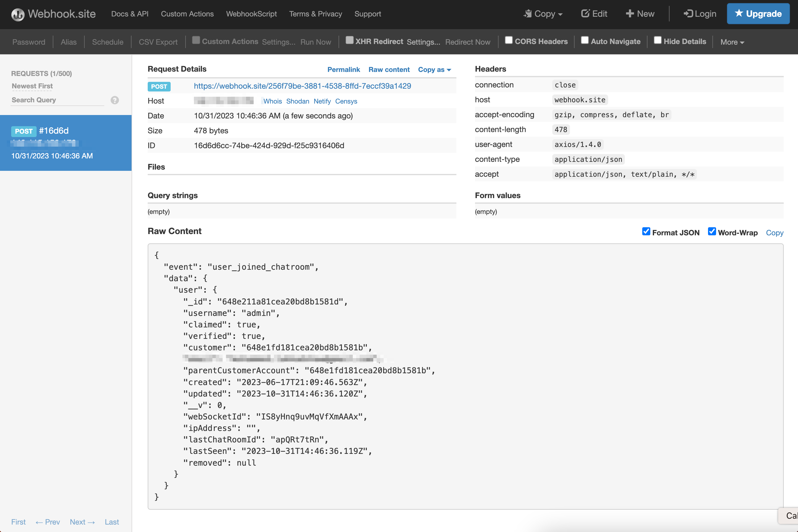Open Terms & Privacy page
798x532 pixels.
click(x=316, y=14)
